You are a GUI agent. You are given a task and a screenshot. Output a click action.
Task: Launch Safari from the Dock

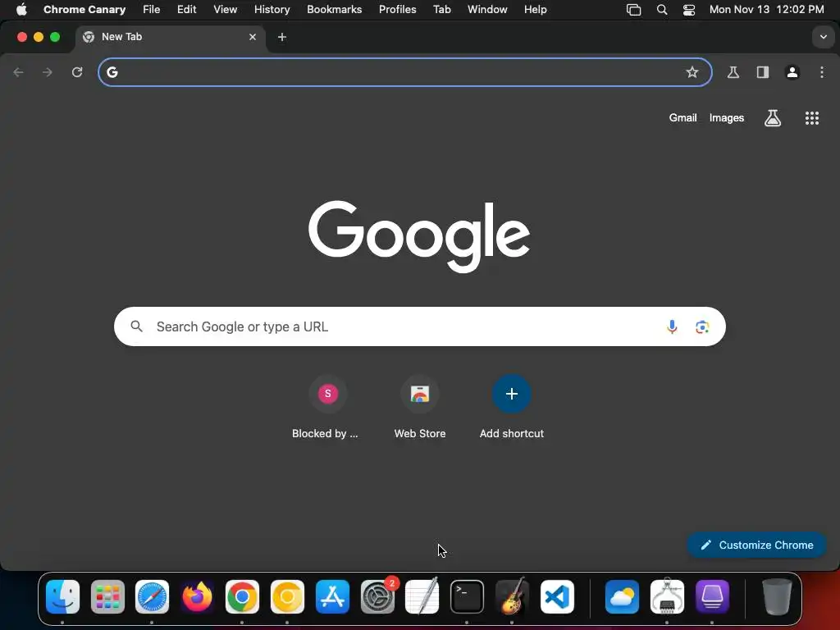pyautogui.click(x=152, y=597)
